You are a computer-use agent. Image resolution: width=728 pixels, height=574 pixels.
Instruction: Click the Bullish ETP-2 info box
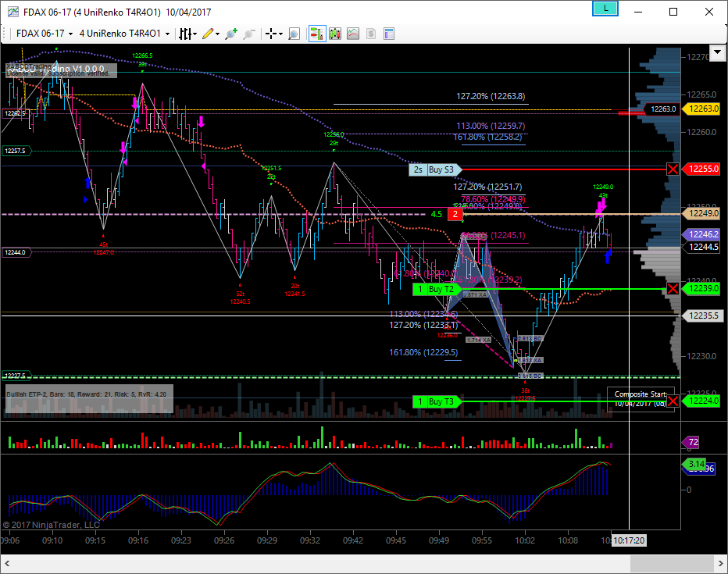pyautogui.click(x=89, y=398)
